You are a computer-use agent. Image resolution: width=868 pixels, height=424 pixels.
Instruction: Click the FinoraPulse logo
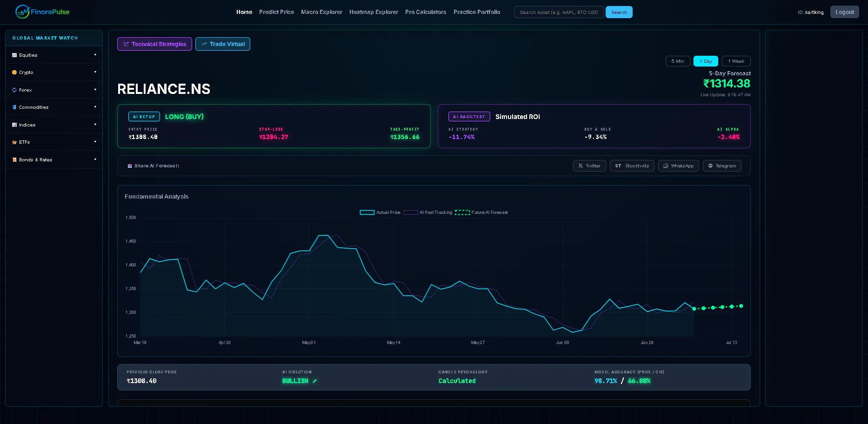pyautogui.click(x=42, y=12)
